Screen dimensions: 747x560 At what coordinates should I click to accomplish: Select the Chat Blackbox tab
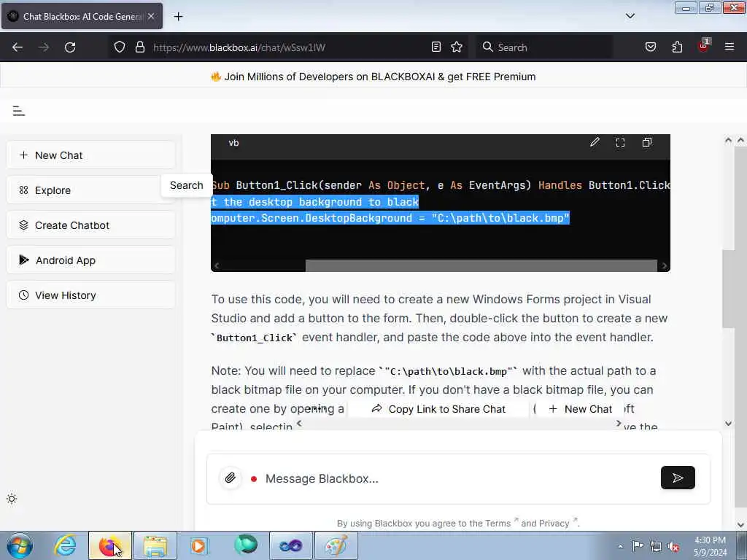pos(82,16)
